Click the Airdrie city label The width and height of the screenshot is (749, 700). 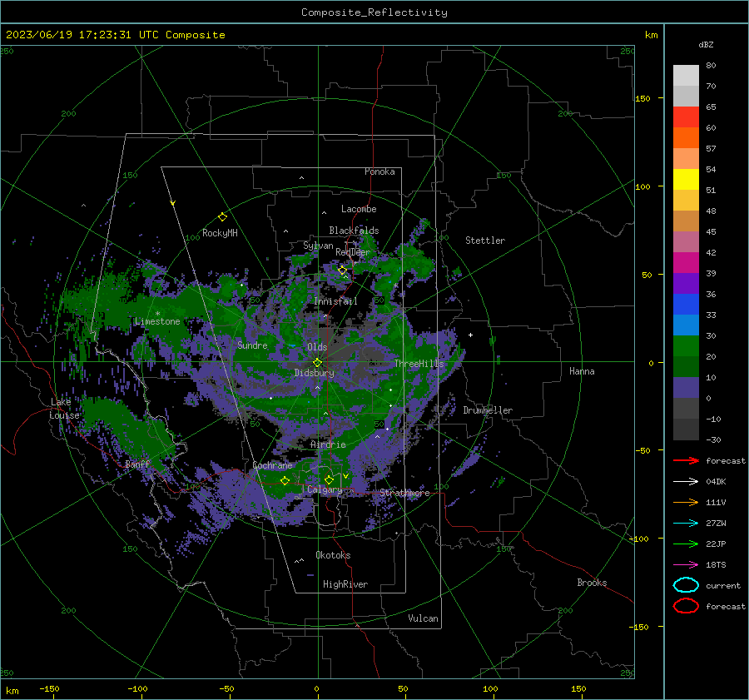(328, 444)
